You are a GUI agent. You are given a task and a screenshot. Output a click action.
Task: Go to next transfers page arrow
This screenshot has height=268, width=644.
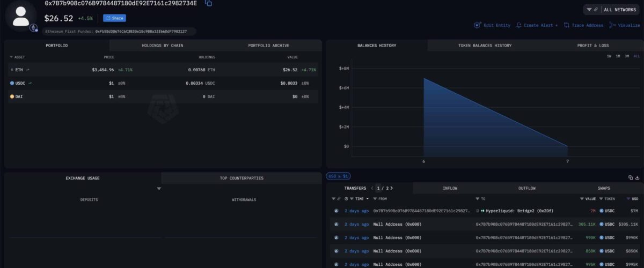(x=392, y=188)
